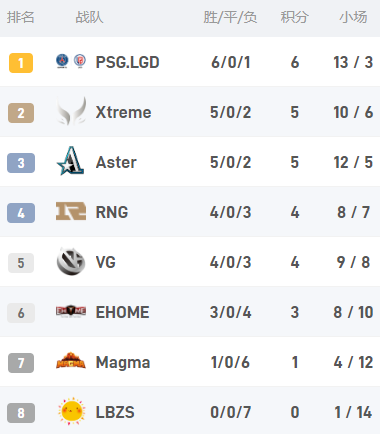Open the PSG.LGD team name
380x434 pixels.
[x=127, y=62]
